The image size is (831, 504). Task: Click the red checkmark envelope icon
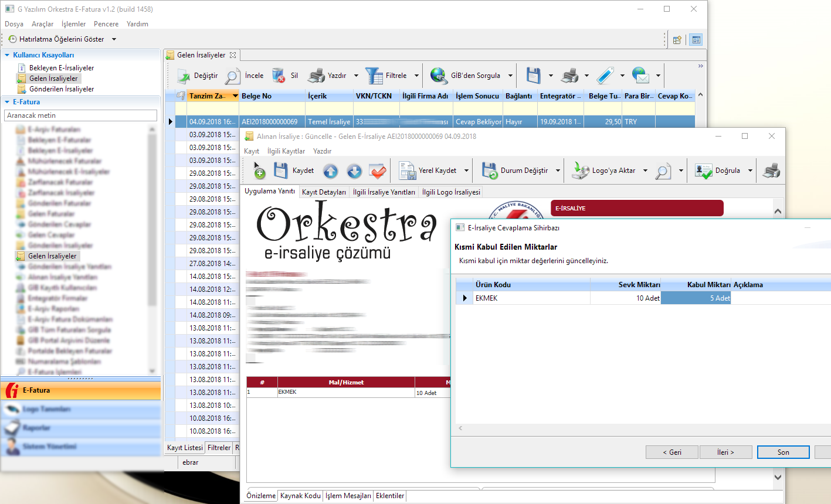[x=378, y=171]
